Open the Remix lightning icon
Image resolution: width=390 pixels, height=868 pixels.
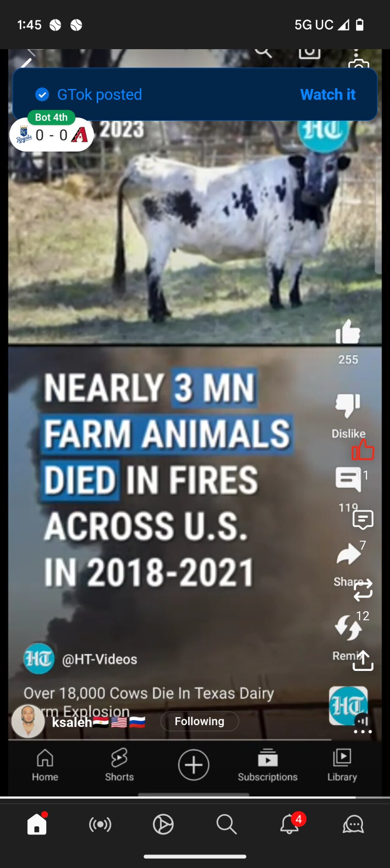(x=348, y=627)
